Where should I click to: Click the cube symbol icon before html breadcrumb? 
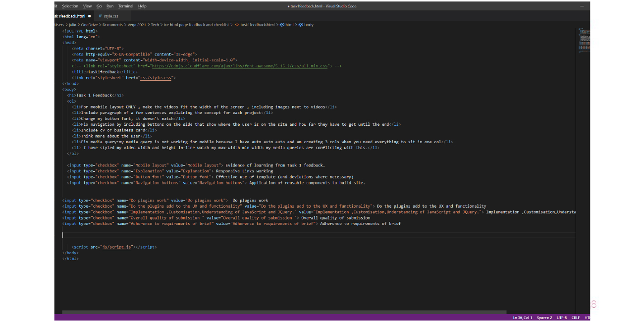point(282,25)
